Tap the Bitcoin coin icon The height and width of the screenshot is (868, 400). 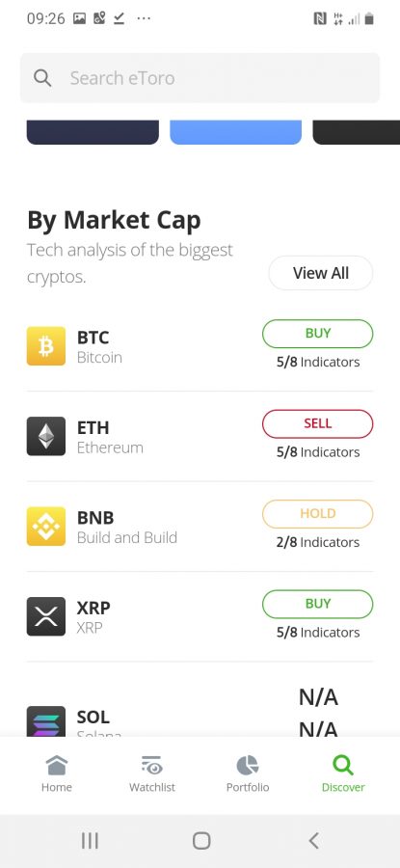[x=46, y=346]
